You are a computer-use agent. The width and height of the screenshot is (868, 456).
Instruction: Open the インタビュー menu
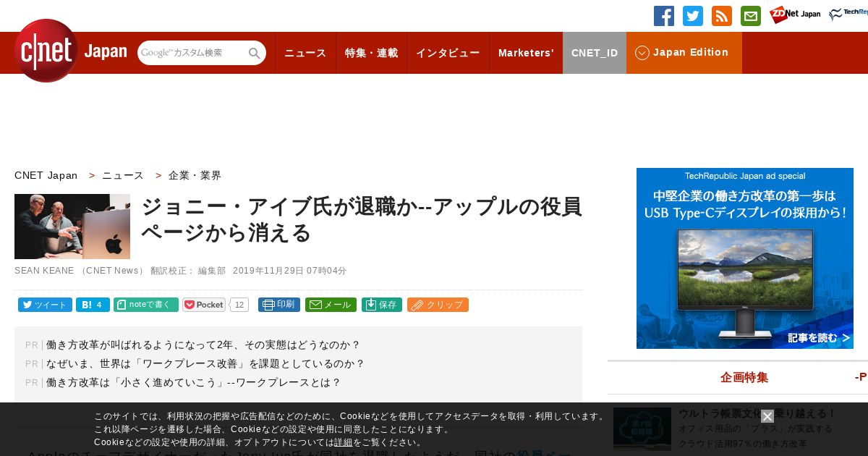tap(448, 53)
